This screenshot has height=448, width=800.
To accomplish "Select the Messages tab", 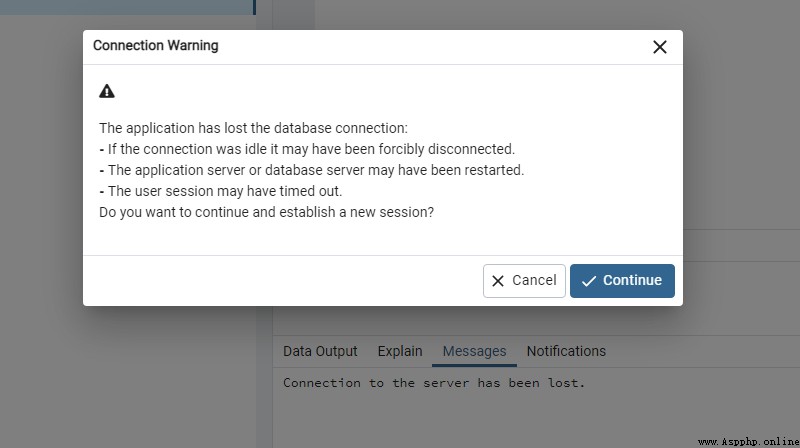I will (474, 351).
